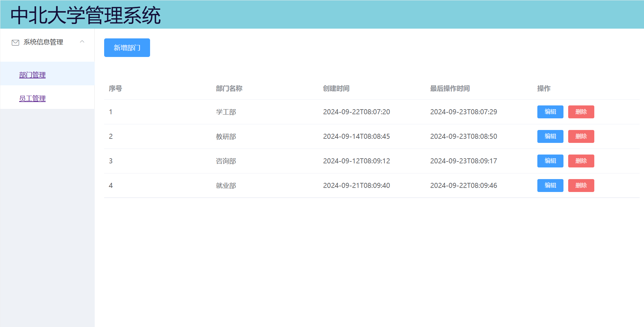Open the 部门管理 link in sidebar
Image resolution: width=644 pixels, height=327 pixels.
click(x=32, y=75)
